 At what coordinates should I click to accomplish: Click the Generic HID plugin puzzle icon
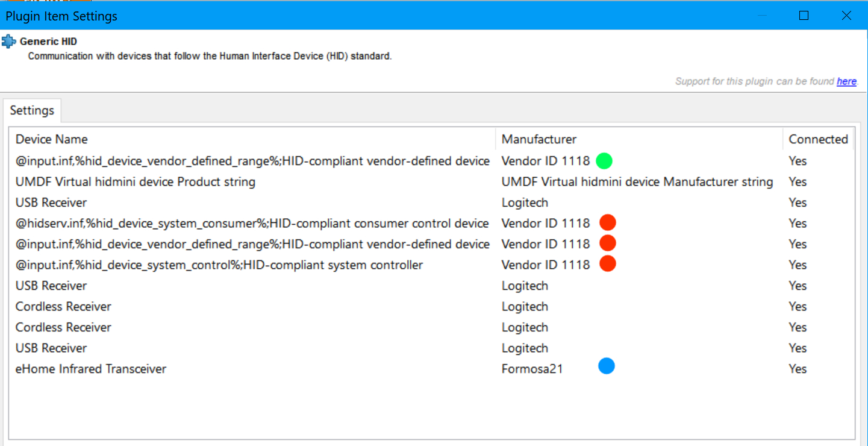[x=8, y=42]
